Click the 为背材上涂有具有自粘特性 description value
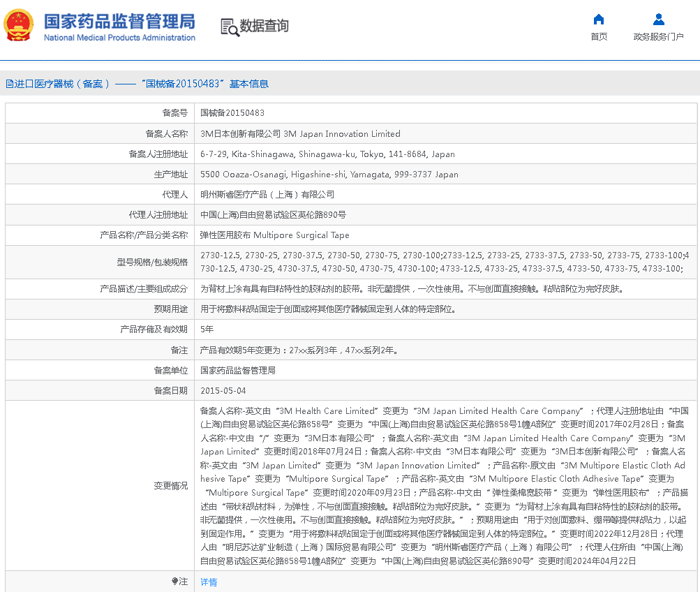Screen dimensions: 700x592 (x=412, y=289)
